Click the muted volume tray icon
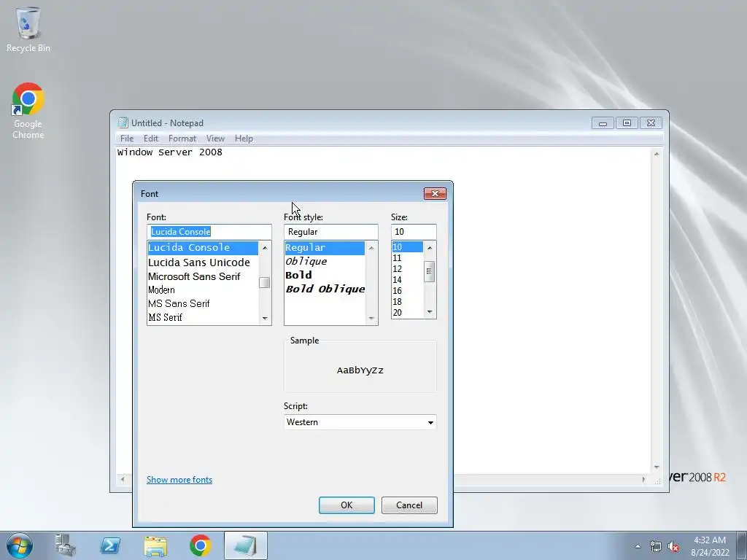Viewport: 747px width, 560px height. click(x=673, y=547)
